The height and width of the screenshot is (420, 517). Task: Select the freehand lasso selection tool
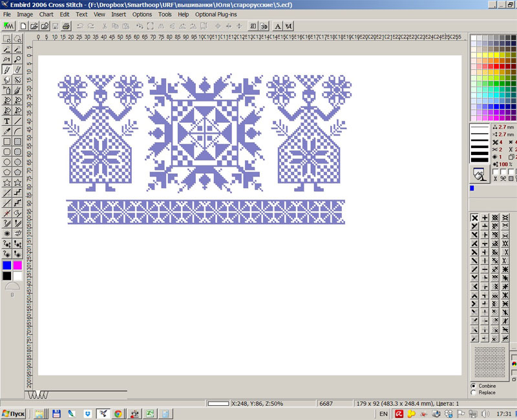click(17, 39)
